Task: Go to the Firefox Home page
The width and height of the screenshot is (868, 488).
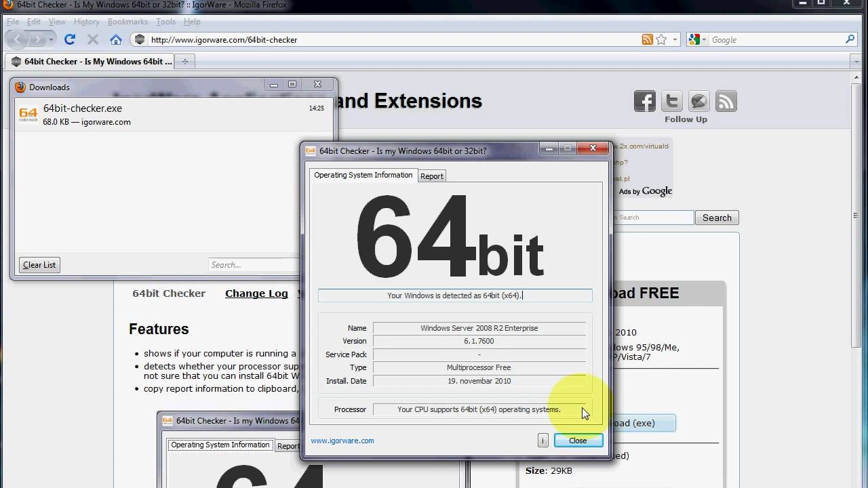Action: point(116,39)
